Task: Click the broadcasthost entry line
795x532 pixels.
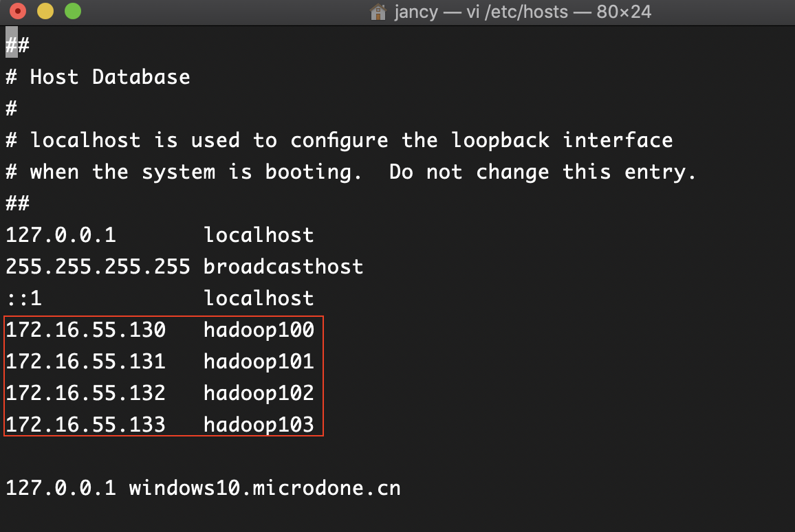Action: [x=184, y=266]
